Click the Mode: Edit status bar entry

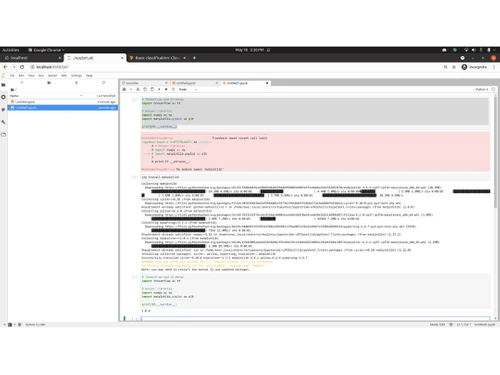pyautogui.click(x=437, y=324)
